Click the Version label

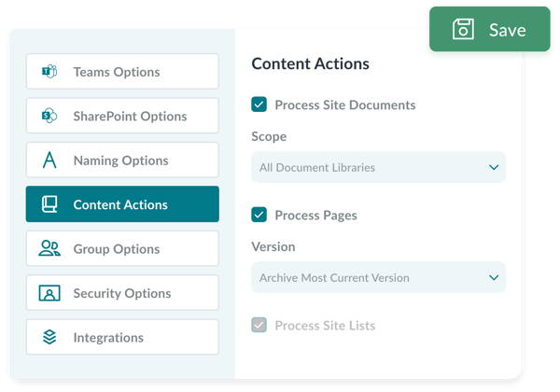273,246
